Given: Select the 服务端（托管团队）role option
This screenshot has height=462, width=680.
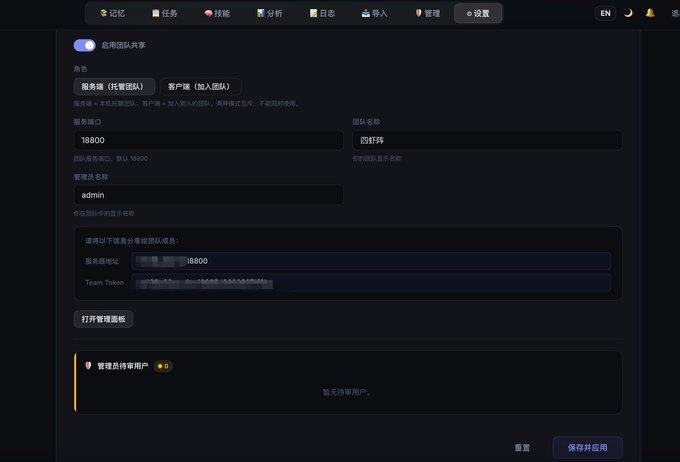Looking at the screenshot, I should [x=114, y=86].
